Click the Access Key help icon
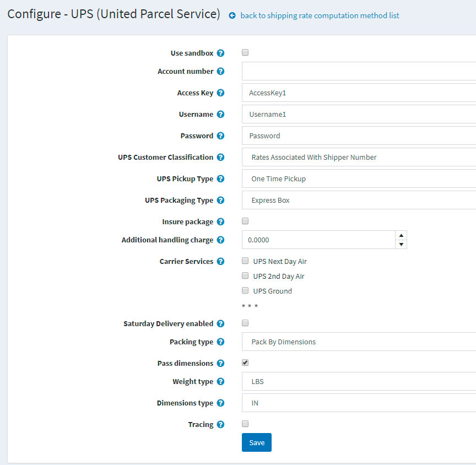 click(x=220, y=93)
